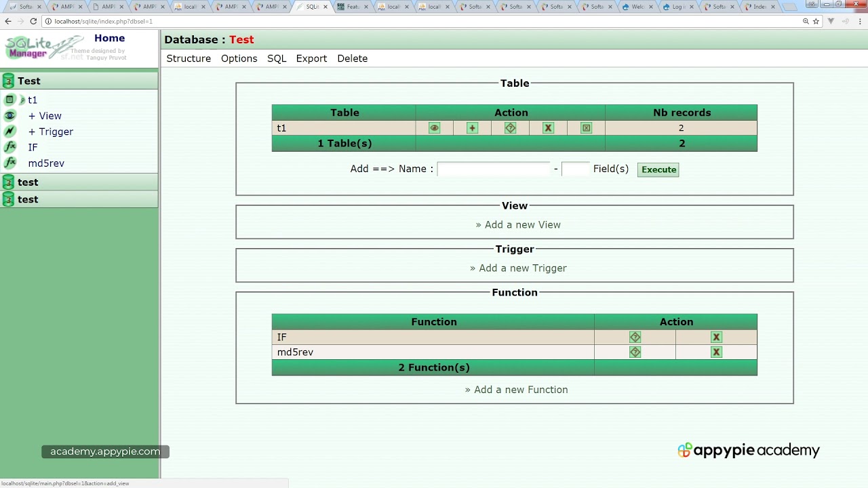The height and width of the screenshot is (488, 868).
Task: Click md5rev in the Function table
Action: tap(295, 352)
